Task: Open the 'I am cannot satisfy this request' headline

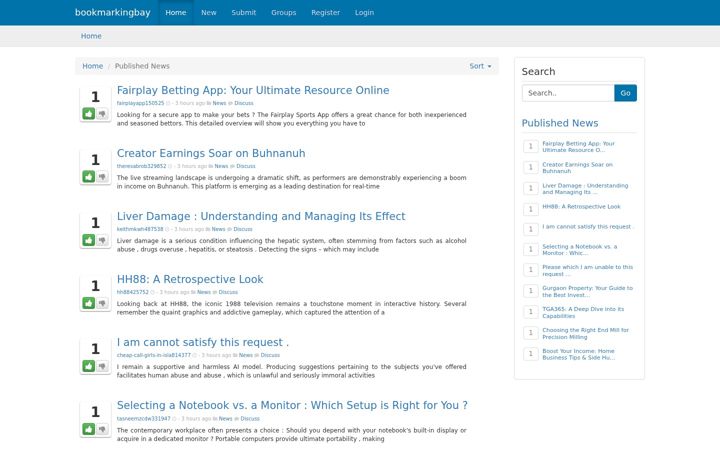Action: (x=202, y=342)
